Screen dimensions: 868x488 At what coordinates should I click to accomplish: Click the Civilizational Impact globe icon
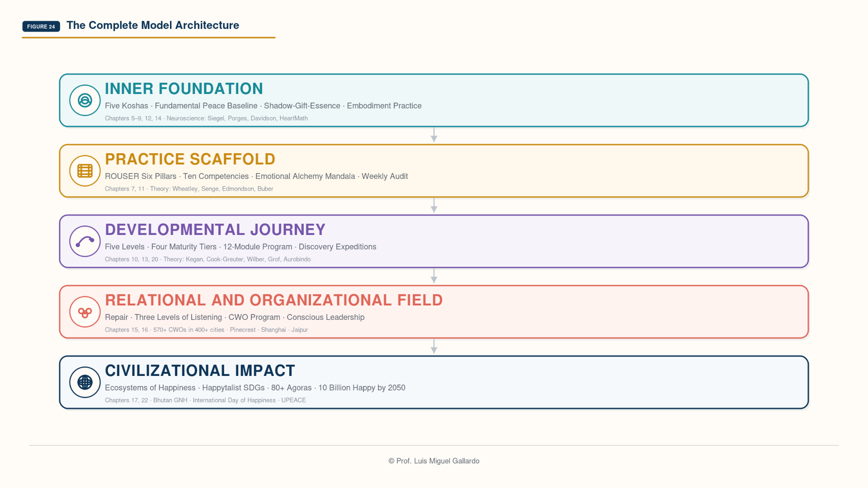tap(85, 382)
